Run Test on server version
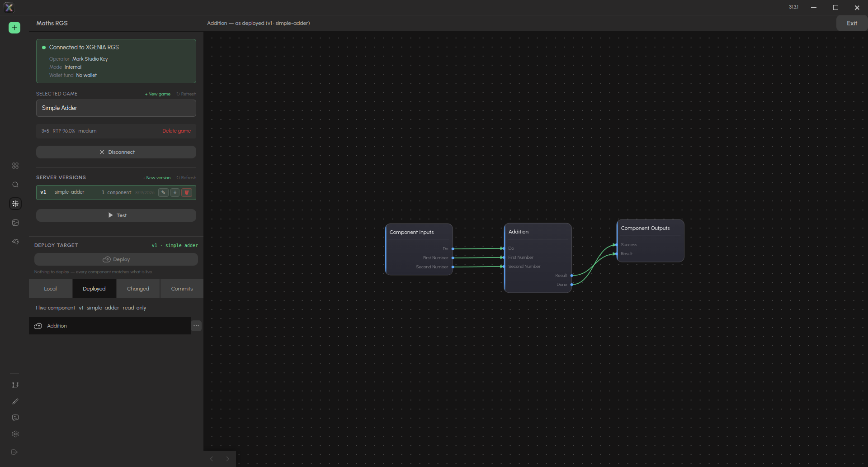The image size is (868, 467). [x=116, y=215]
